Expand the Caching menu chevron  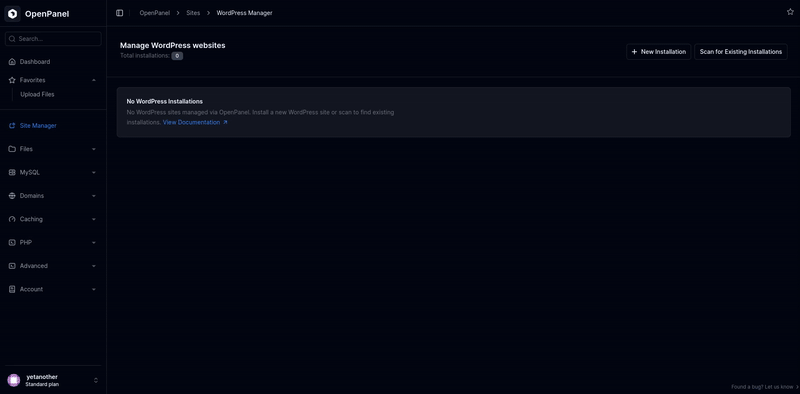pyautogui.click(x=94, y=219)
